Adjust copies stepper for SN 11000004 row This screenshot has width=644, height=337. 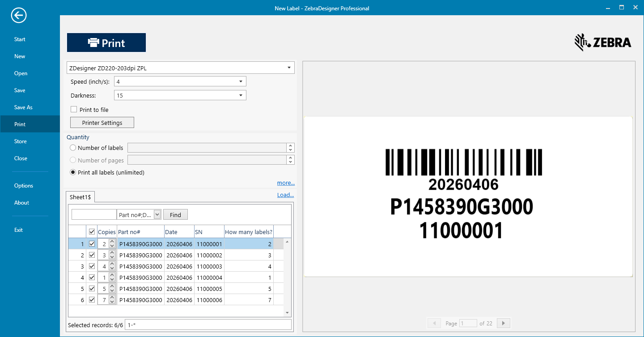112,277
